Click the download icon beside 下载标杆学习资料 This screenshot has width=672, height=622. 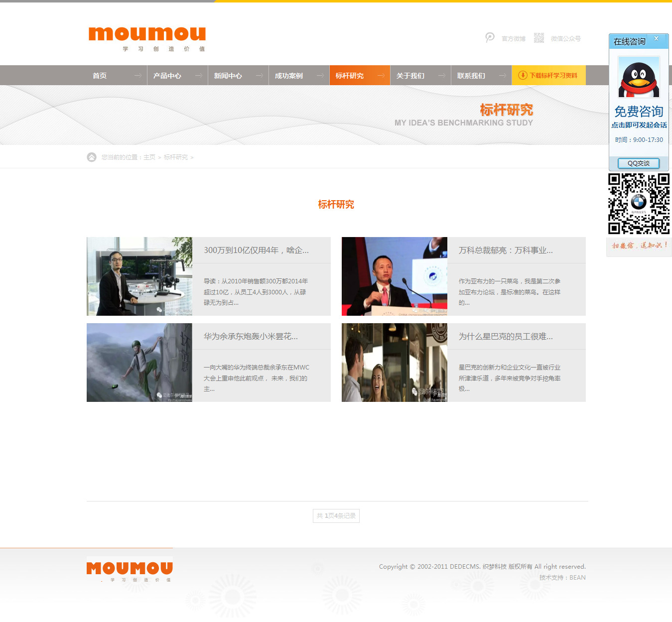[x=523, y=76]
